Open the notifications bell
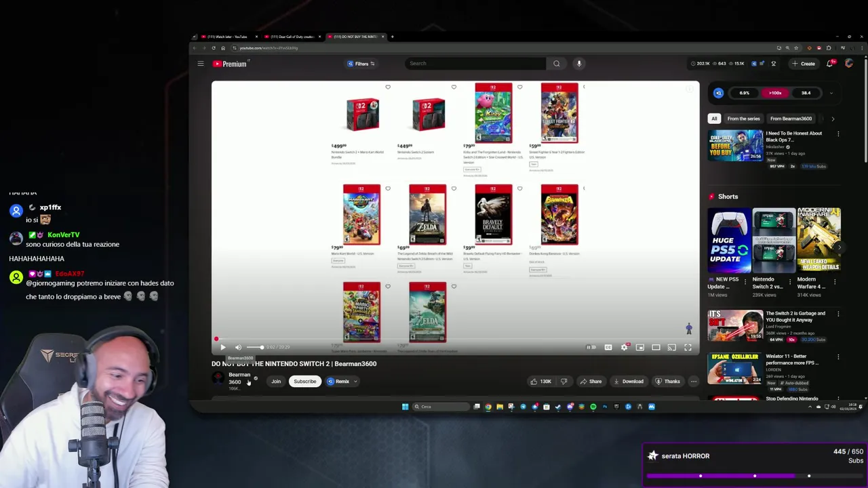The image size is (868, 488). tap(829, 64)
